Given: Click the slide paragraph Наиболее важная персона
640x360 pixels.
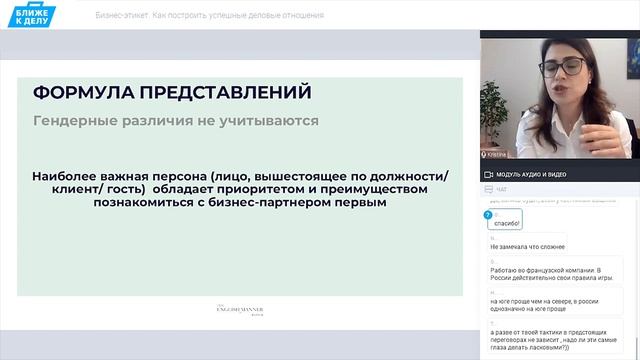Looking at the screenshot, I should 240,189.
